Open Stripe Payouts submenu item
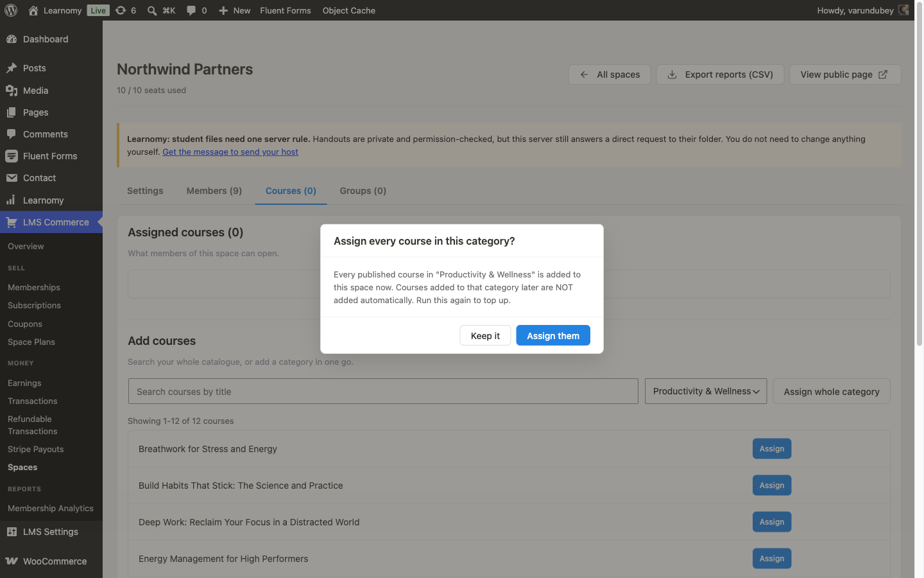Image resolution: width=924 pixels, height=578 pixels. [x=36, y=449]
